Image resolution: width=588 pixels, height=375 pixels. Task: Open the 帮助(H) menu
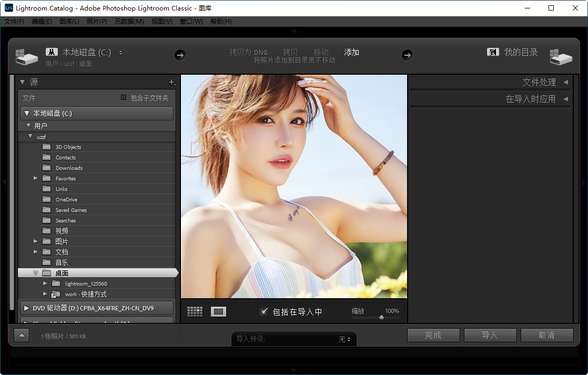(x=220, y=22)
